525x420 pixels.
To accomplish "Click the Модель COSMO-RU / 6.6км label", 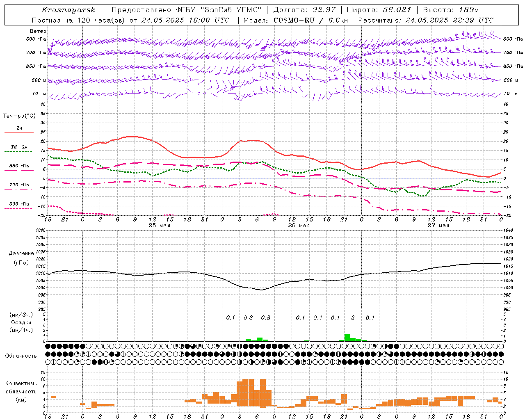I will pos(296,20).
